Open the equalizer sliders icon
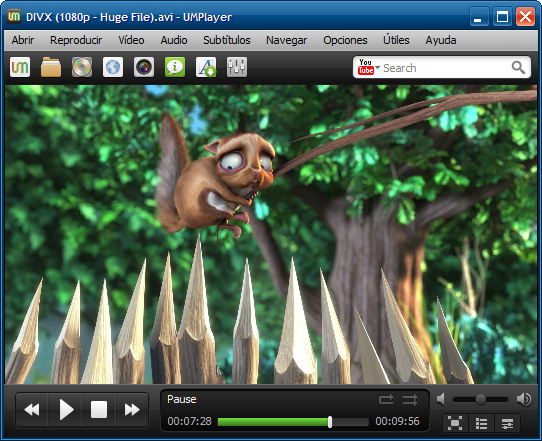This screenshot has height=441, width=542. [x=237, y=67]
